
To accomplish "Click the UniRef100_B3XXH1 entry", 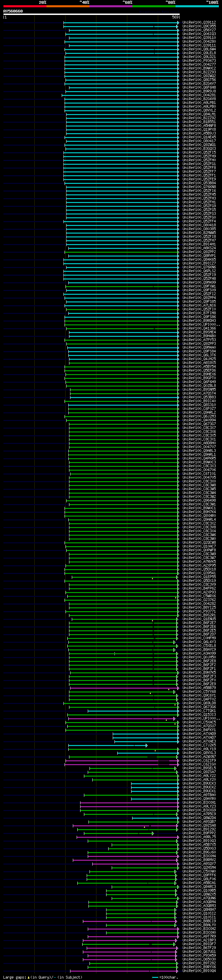I will click(x=199, y=802).
